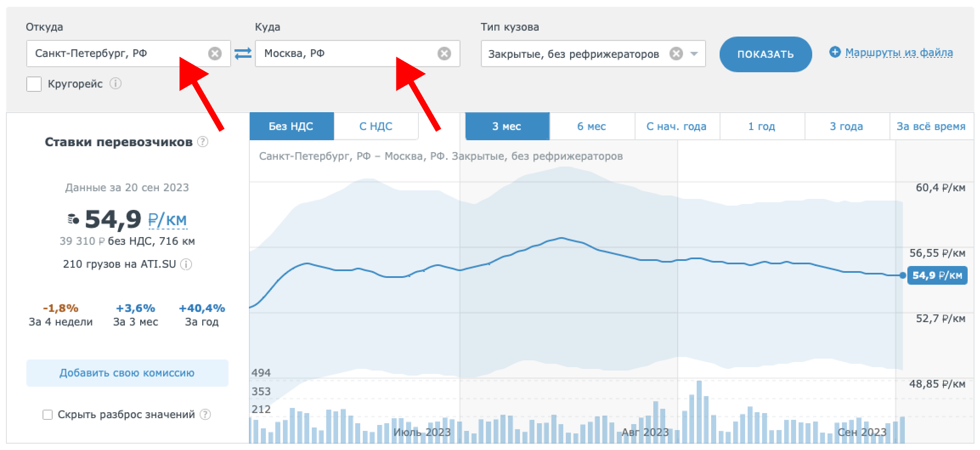This screenshot has width=980, height=450.
Task: Click the 60,4 ₽/км axis label
Action: tap(940, 188)
